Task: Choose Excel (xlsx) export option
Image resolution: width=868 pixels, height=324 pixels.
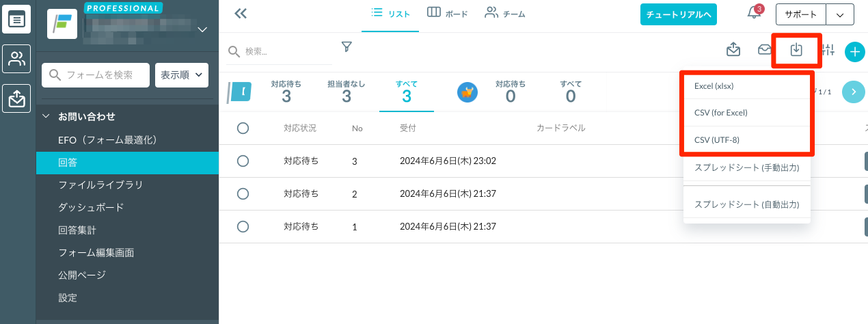Action: pyautogui.click(x=714, y=86)
